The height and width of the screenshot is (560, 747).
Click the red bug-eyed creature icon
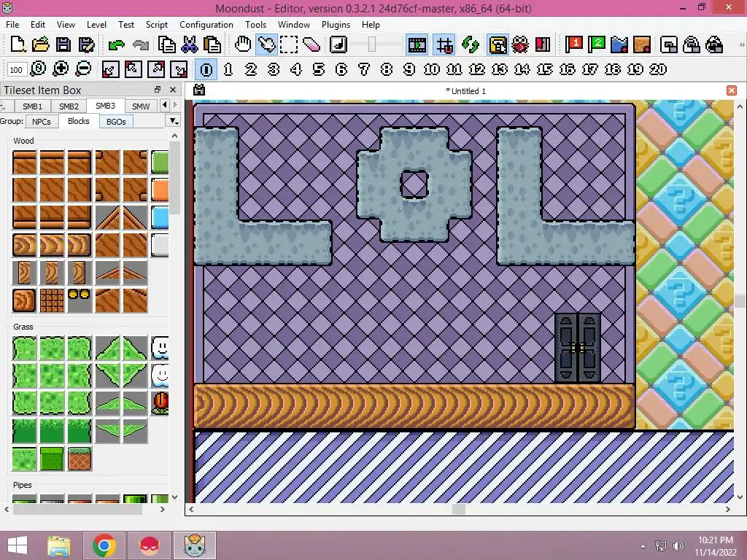[519, 44]
